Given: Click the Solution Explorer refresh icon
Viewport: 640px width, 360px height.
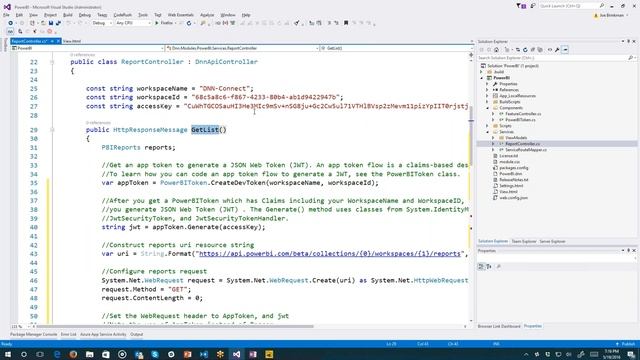Looking at the screenshot, I should tap(525, 50).
